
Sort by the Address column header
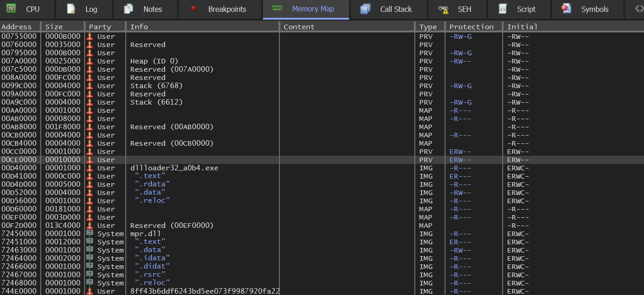17,26
